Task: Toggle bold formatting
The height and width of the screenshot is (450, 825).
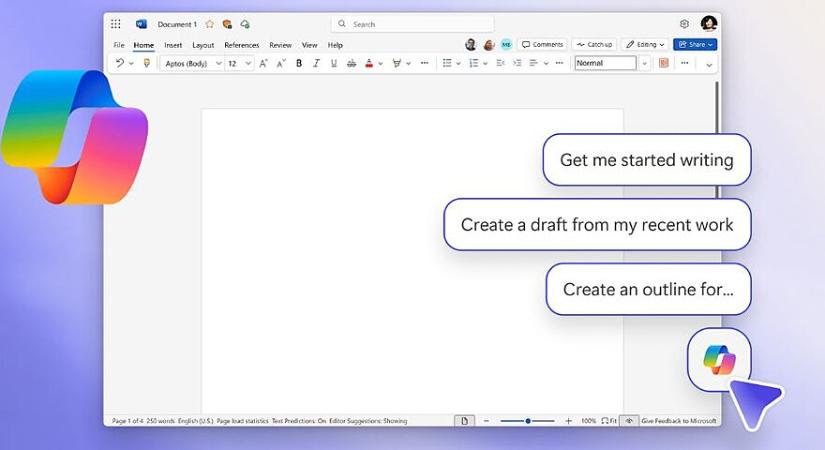Action: (299, 63)
